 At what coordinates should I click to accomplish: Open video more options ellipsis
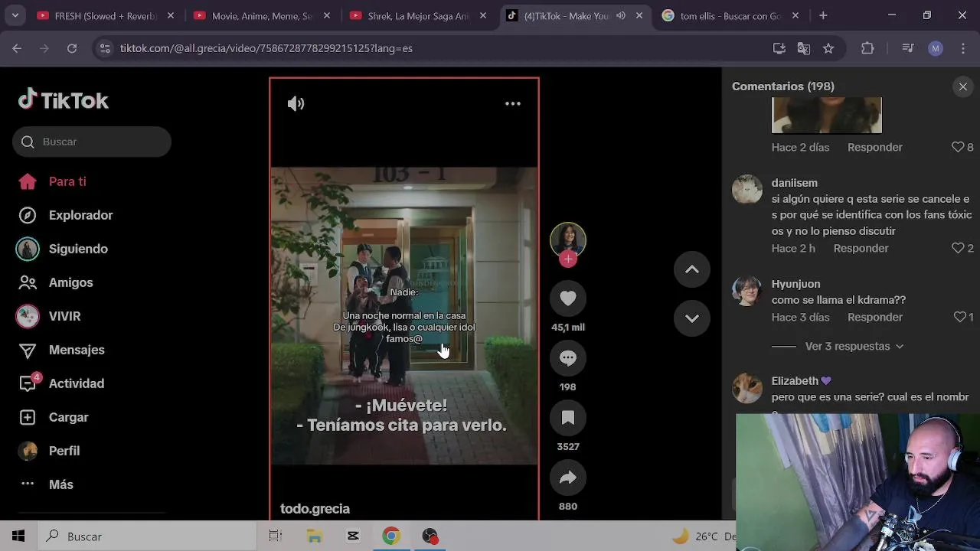513,103
